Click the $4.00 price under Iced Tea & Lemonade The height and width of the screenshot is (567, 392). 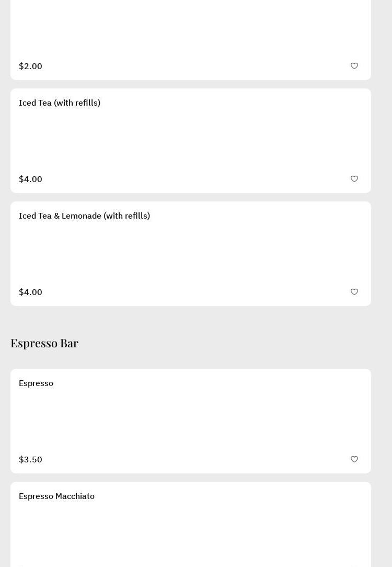[x=30, y=292]
